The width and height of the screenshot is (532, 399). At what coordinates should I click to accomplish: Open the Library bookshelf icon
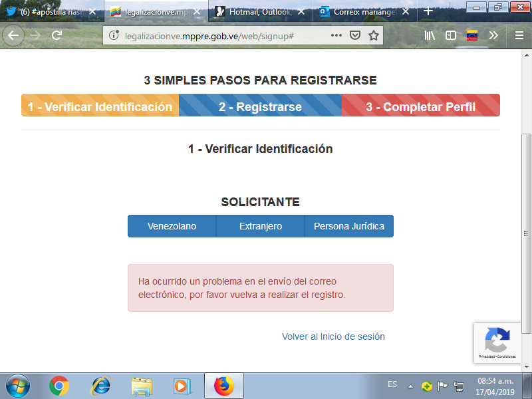pyautogui.click(x=430, y=35)
